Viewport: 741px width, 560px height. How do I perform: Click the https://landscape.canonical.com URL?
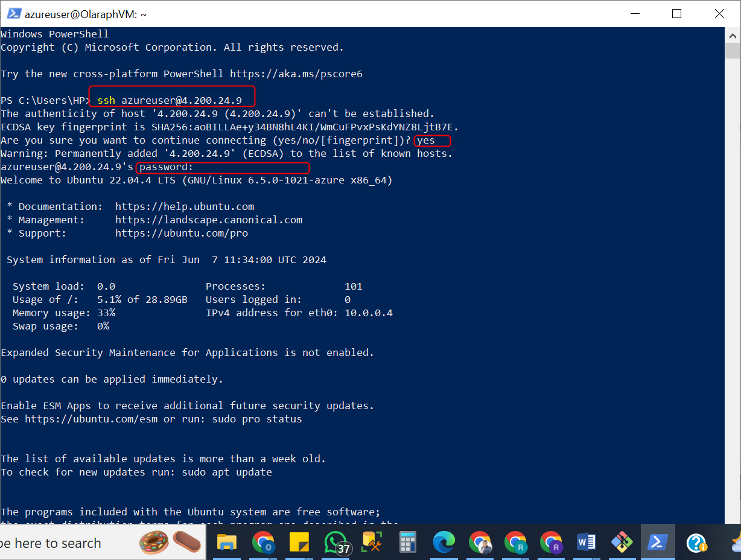point(209,220)
